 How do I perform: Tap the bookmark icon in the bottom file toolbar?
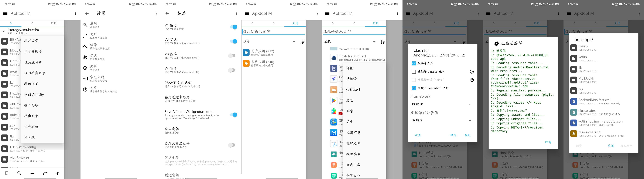tap(7, 173)
